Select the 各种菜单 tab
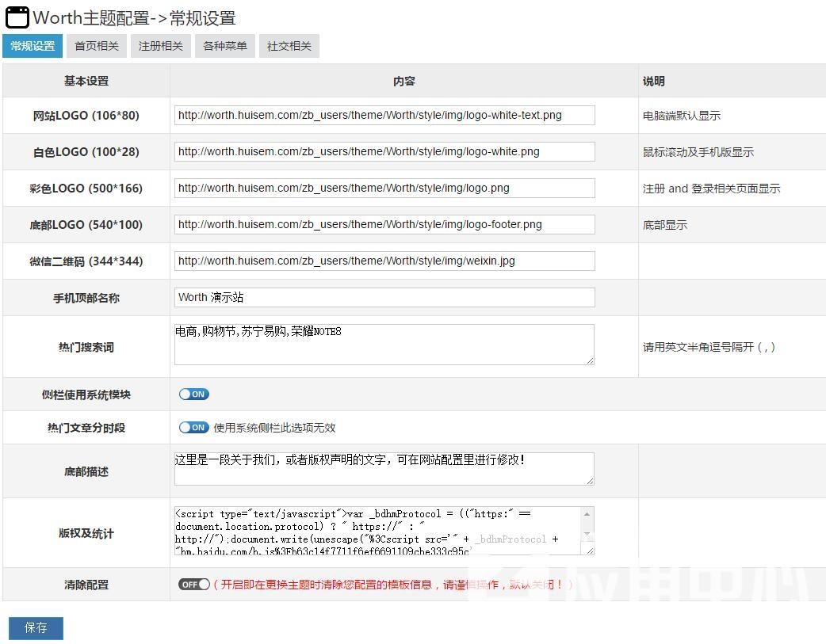826x644 pixels. 225,46
